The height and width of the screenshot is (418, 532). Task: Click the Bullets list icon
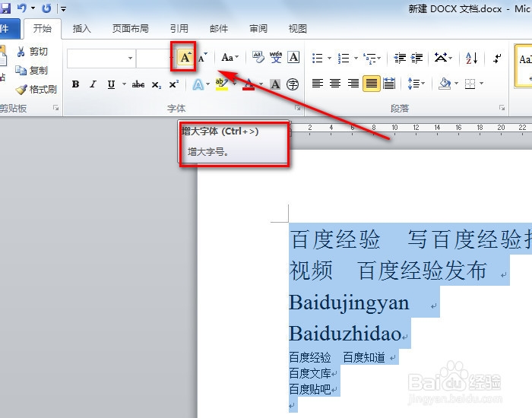point(317,58)
